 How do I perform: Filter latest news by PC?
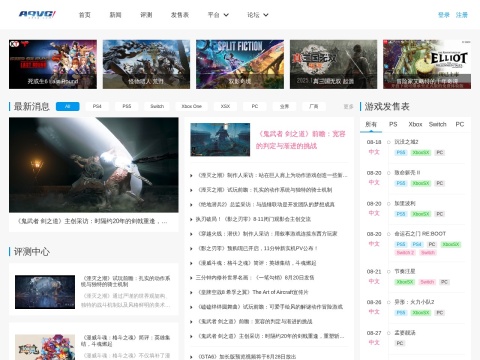coord(255,106)
